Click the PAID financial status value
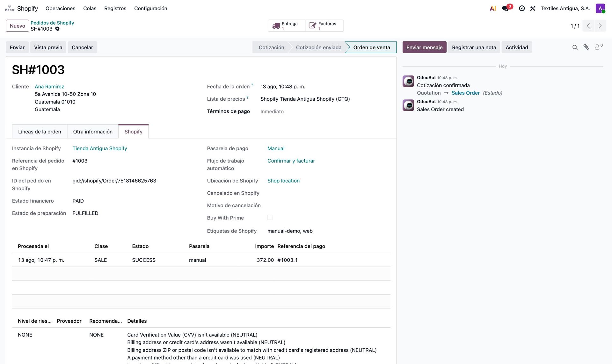Image resolution: width=612 pixels, height=364 pixels. click(78, 201)
